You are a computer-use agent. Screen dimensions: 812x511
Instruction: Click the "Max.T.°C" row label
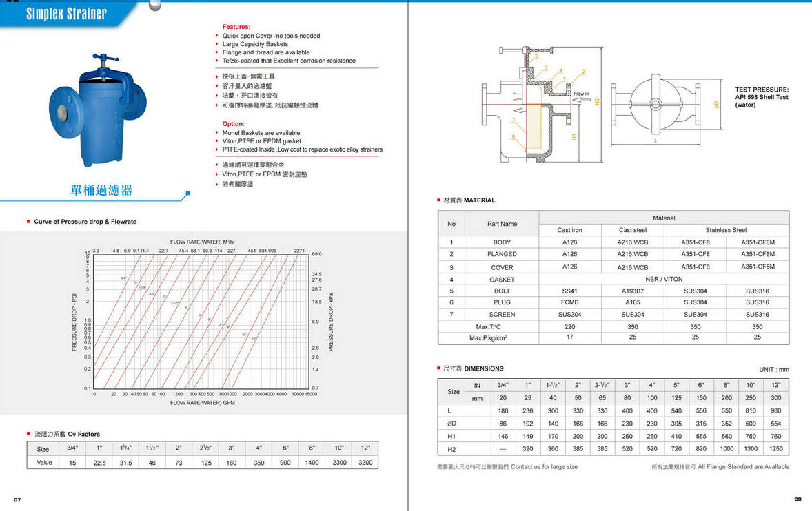click(x=488, y=327)
